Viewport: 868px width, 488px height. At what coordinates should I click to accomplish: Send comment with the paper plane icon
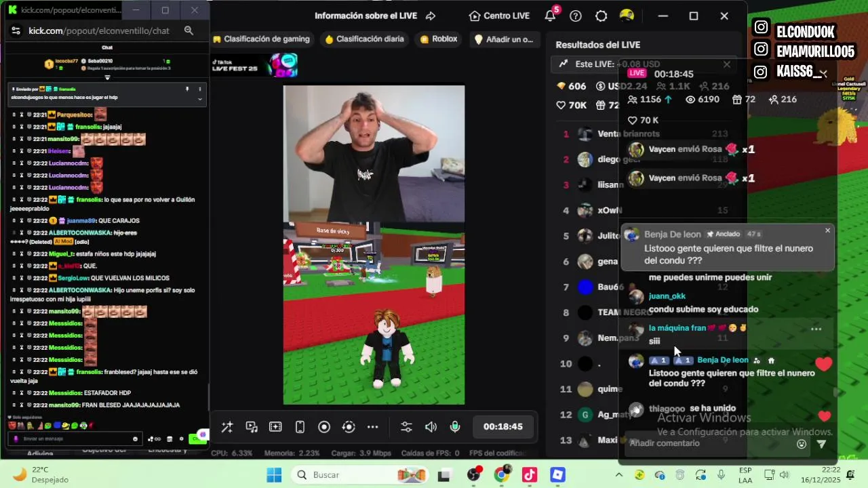(x=822, y=444)
